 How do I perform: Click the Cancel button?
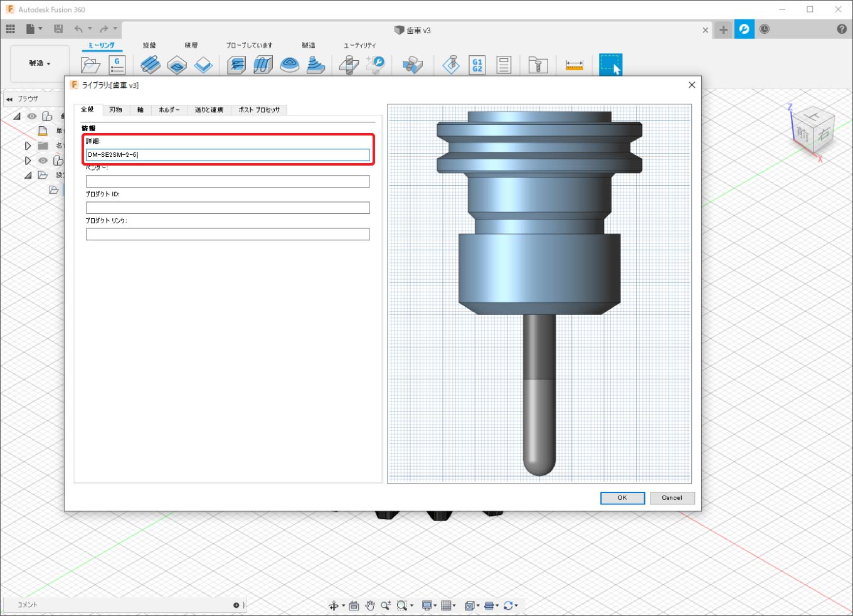click(x=672, y=498)
